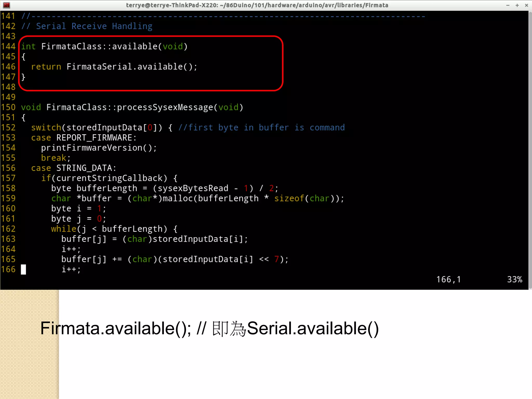Click 'switch(storedInputData[0])' statement
The image size is (532, 399).
point(97,128)
